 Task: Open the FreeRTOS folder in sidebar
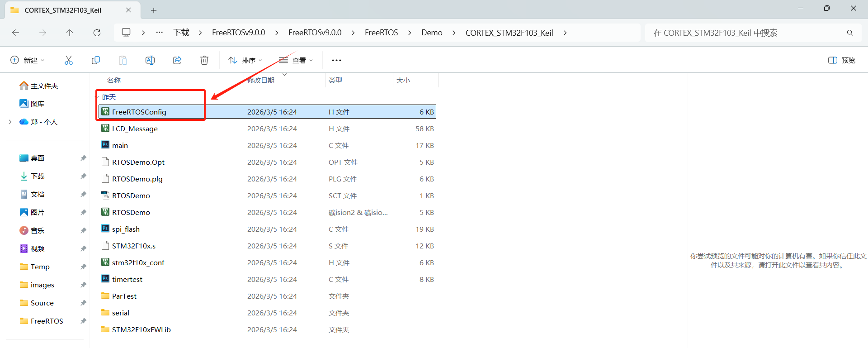click(41, 321)
